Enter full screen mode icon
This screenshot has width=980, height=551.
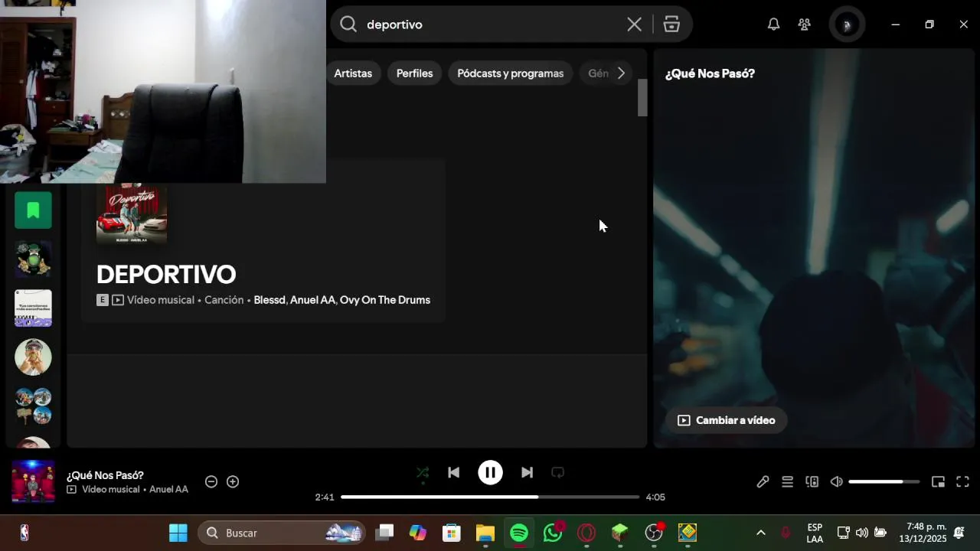[x=962, y=481]
